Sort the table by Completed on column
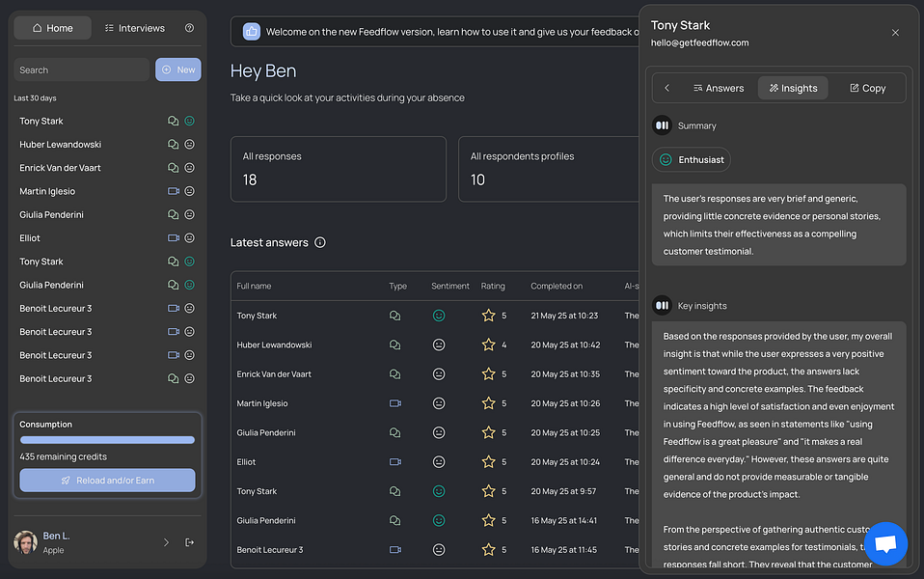The height and width of the screenshot is (579, 924). tap(557, 286)
